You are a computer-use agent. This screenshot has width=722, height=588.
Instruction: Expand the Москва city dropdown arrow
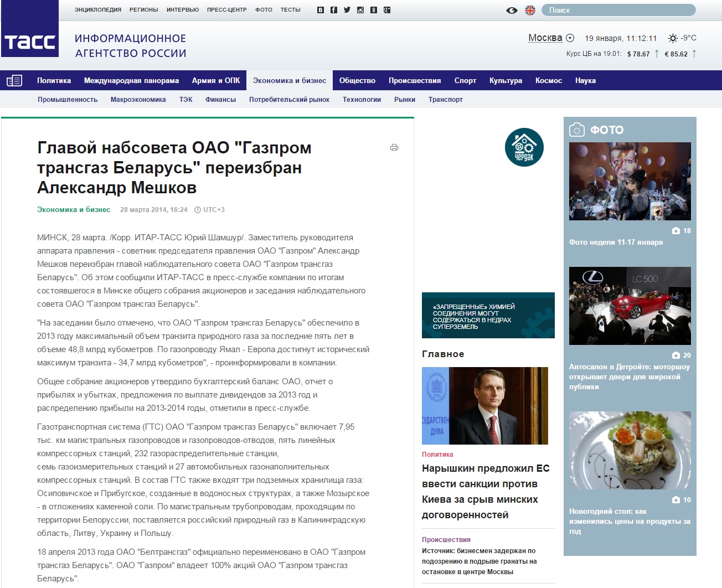point(570,38)
